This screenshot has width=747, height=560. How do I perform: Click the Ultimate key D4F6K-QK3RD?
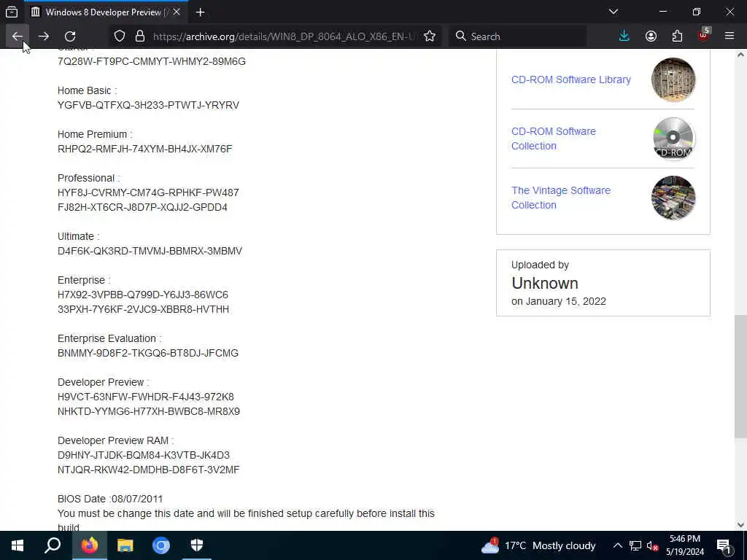click(x=150, y=251)
